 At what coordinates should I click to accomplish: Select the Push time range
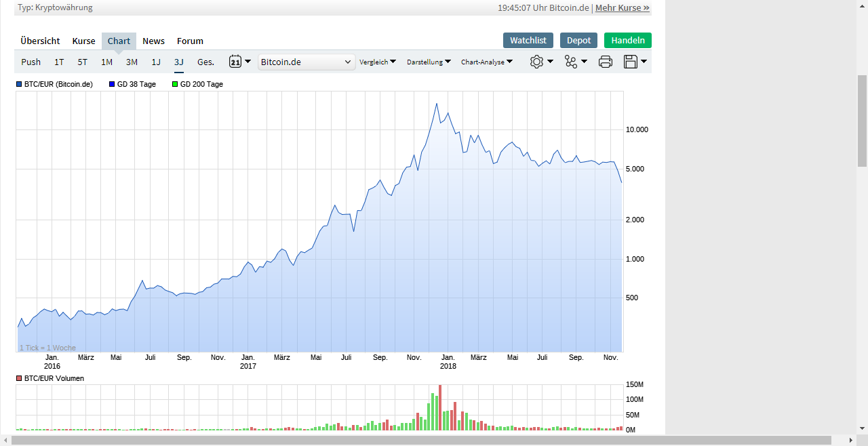pyautogui.click(x=31, y=62)
